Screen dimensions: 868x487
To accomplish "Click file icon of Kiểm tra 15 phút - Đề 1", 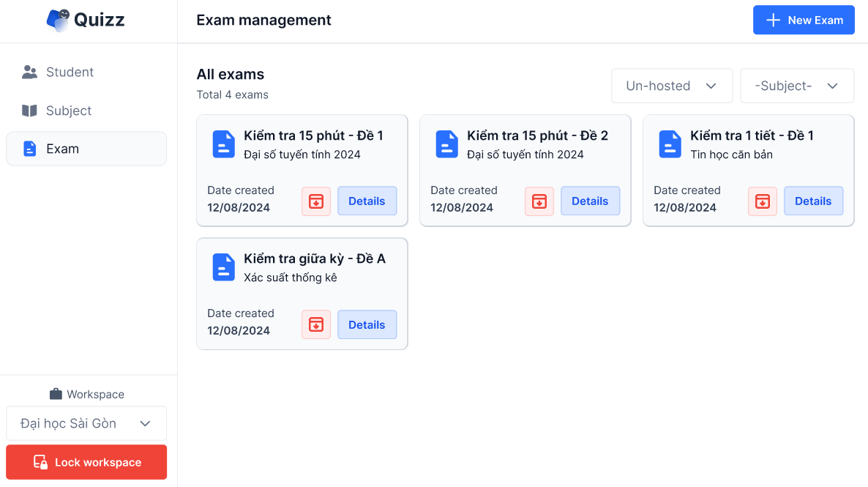I will [x=223, y=144].
